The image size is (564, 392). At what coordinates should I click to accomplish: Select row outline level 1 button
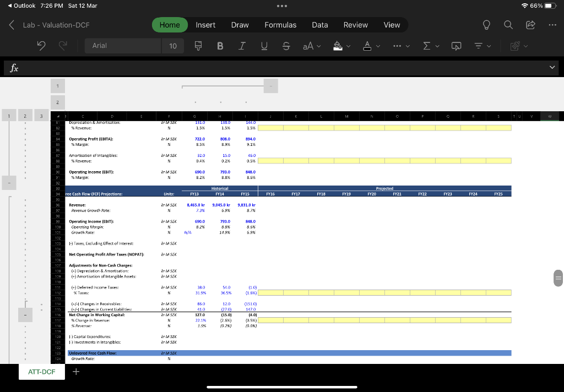click(9, 116)
